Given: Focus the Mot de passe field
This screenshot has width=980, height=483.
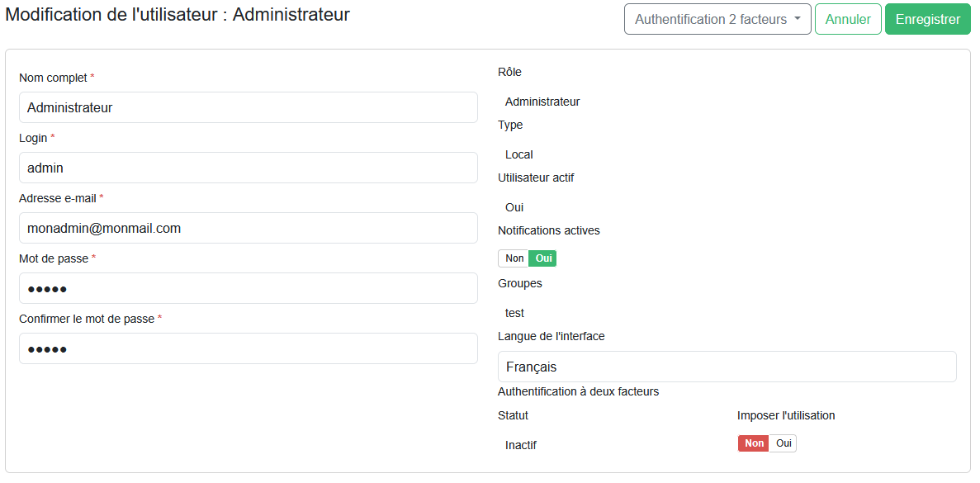Looking at the screenshot, I should tap(248, 287).
